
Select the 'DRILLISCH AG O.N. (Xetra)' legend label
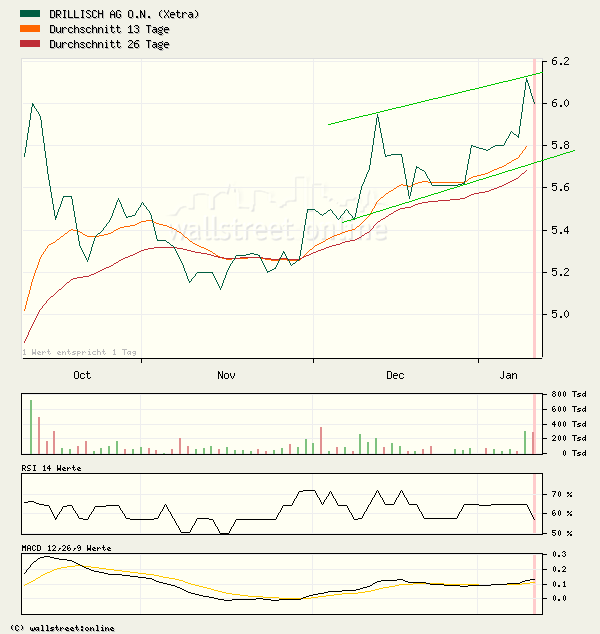[124, 14]
